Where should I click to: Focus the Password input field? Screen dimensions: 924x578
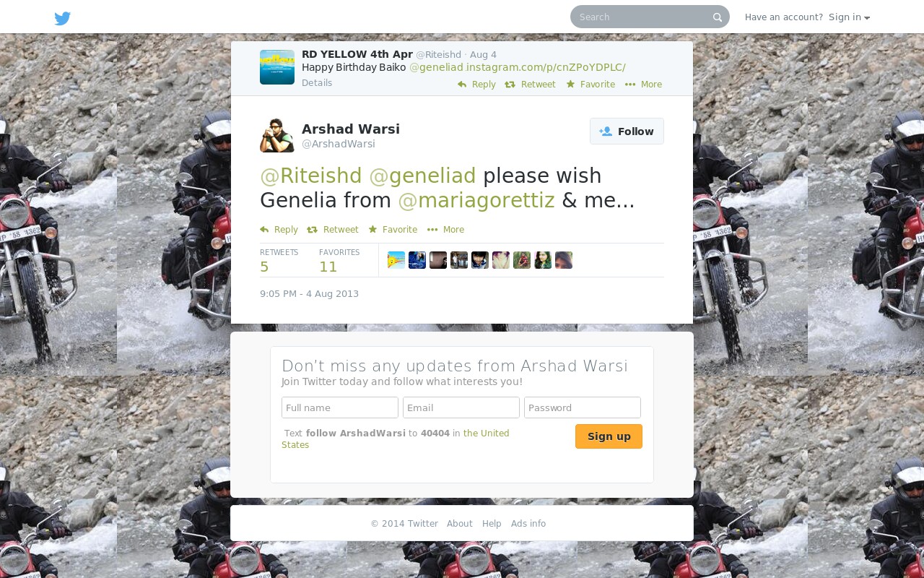[583, 407]
